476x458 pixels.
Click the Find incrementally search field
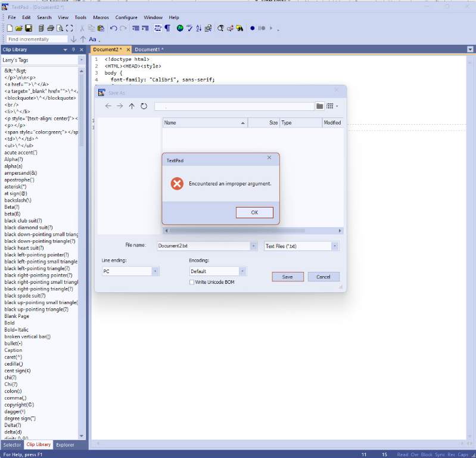(x=37, y=39)
